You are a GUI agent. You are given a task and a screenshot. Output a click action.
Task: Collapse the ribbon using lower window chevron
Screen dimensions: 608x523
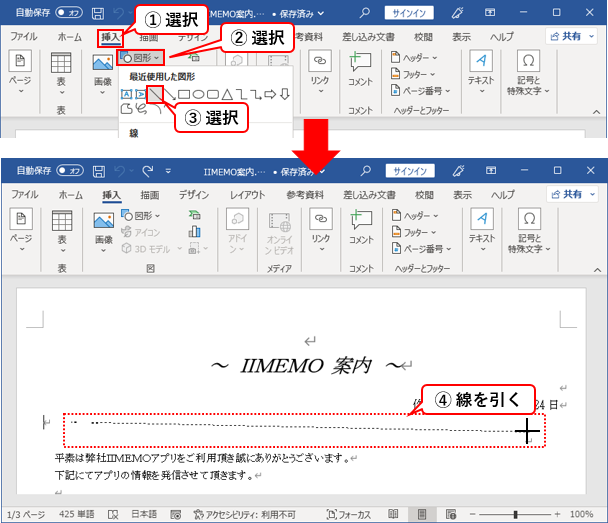[x=597, y=269]
